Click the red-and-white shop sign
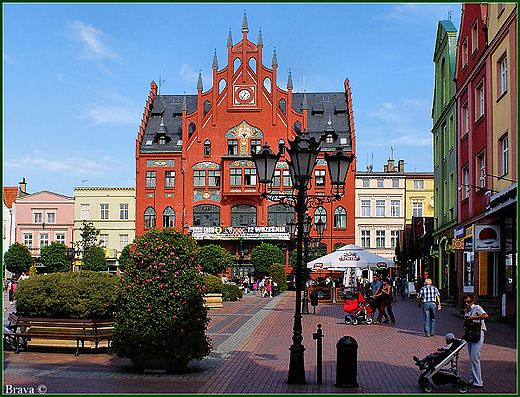The width and height of the screenshot is (520, 397). click(x=487, y=238)
